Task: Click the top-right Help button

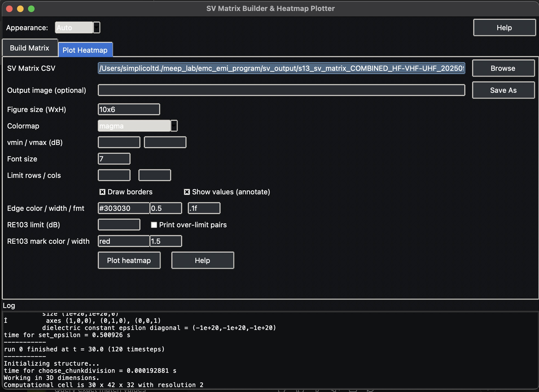Action: 504,27
